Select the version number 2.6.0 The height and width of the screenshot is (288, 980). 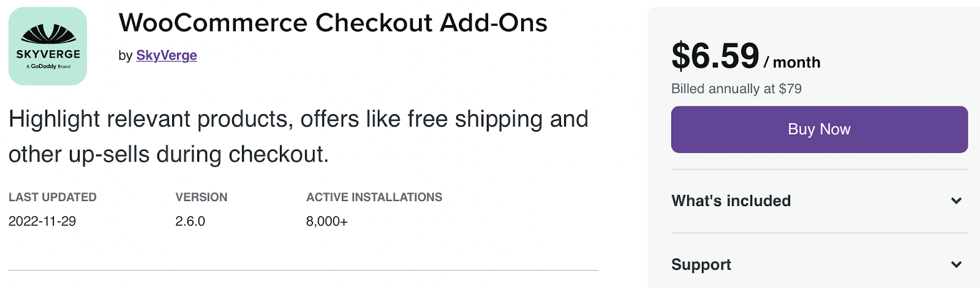190,221
